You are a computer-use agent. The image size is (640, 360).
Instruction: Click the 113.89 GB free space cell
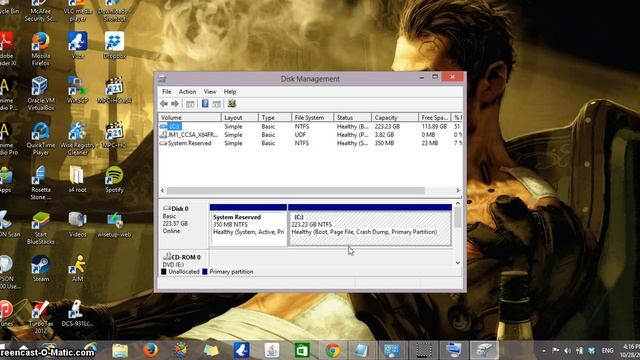(434, 127)
